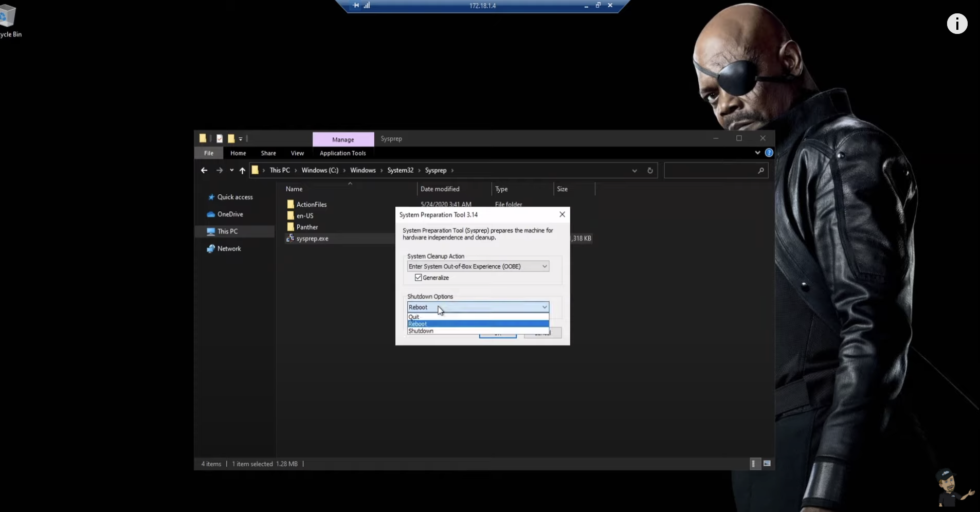
Task: Switch to the View ribbon tab
Action: [297, 153]
